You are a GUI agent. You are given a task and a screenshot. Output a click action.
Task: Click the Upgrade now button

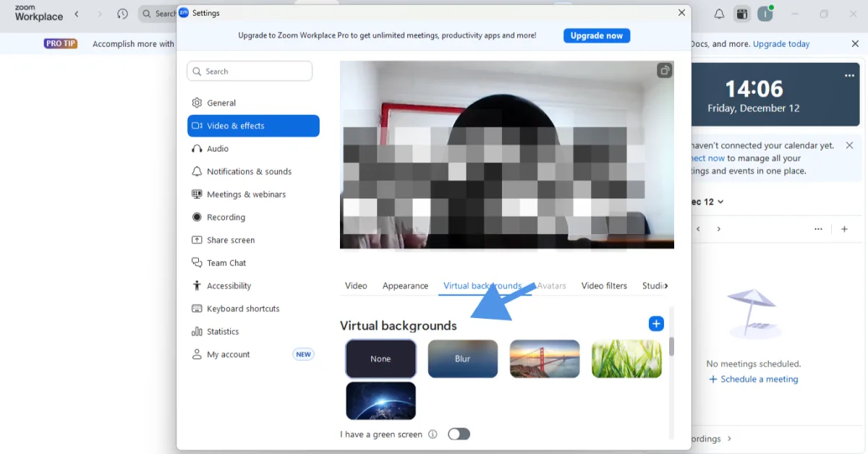(596, 35)
